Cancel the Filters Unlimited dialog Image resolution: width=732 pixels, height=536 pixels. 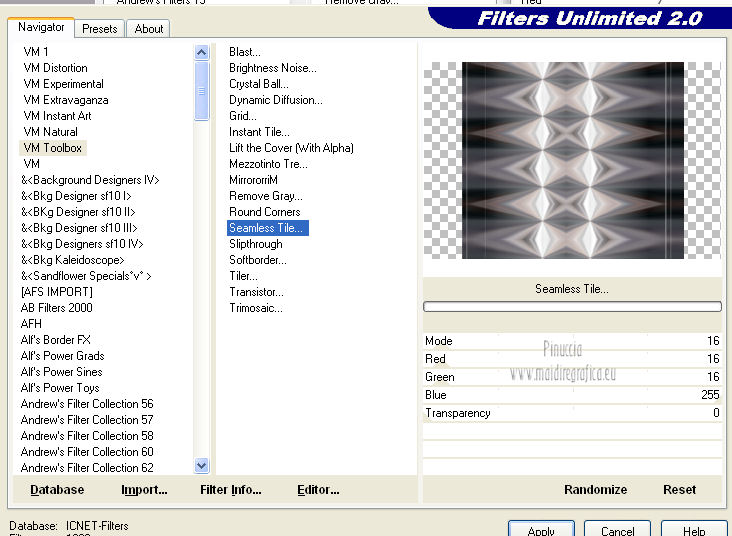point(617,530)
